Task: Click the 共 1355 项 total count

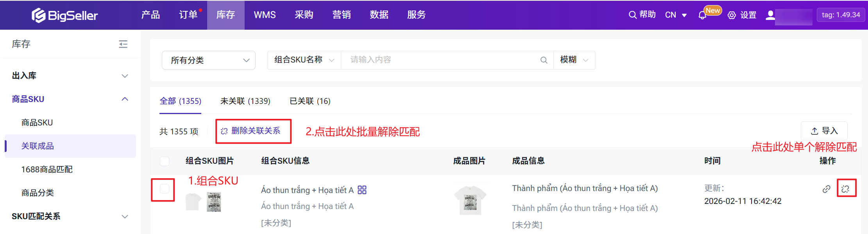Action: [x=179, y=132]
